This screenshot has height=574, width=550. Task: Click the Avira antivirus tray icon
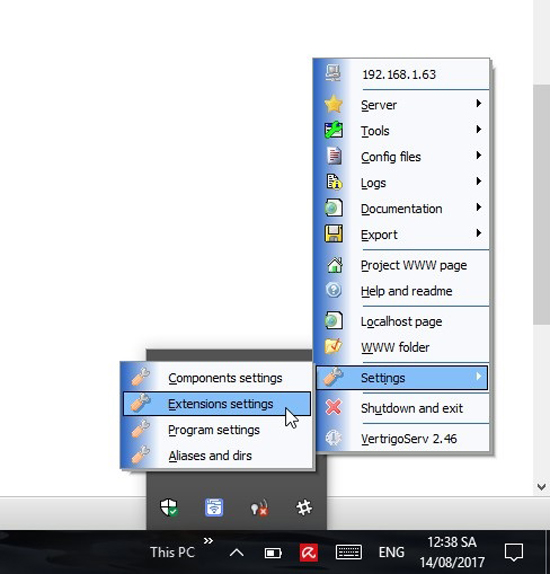(309, 552)
